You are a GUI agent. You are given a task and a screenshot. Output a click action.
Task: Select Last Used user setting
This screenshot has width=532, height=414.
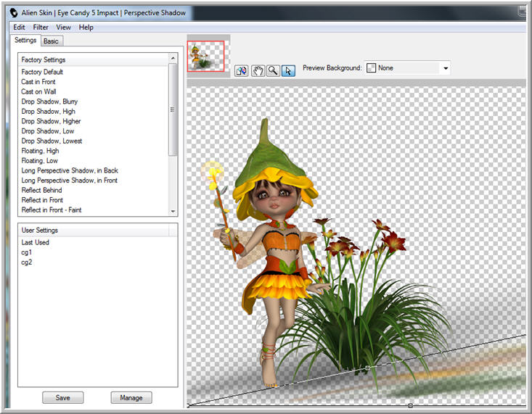35,242
